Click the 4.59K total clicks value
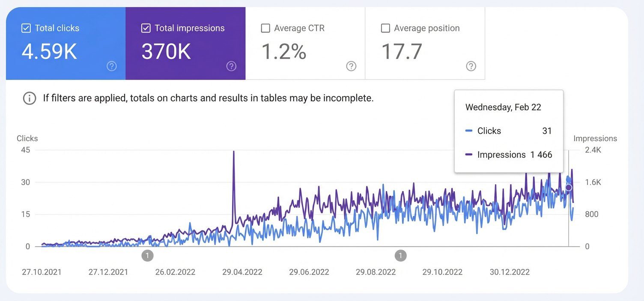This screenshot has height=301, width=644. coord(49,52)
